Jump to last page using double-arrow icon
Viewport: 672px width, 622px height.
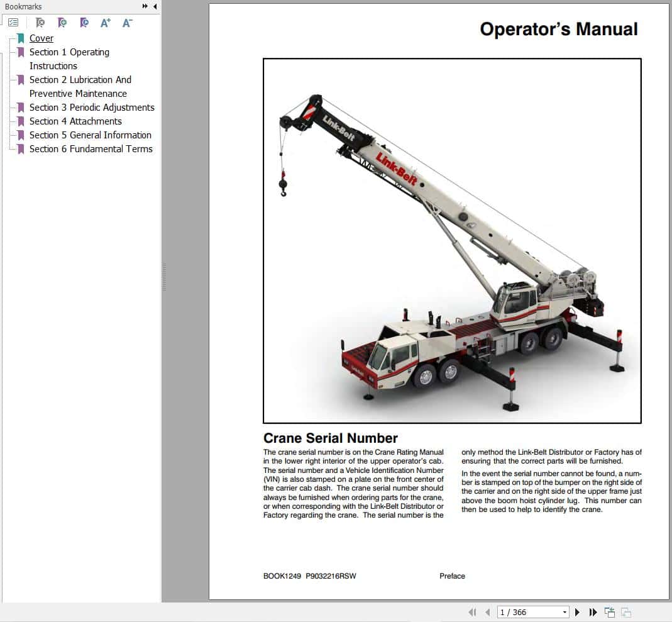pos(593,612)
